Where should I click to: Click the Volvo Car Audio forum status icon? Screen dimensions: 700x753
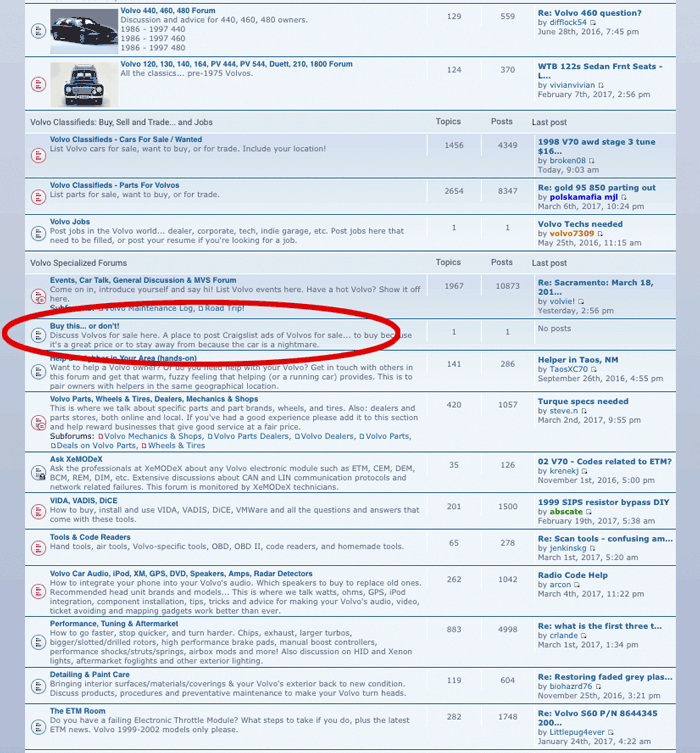(x=38, y=591)
